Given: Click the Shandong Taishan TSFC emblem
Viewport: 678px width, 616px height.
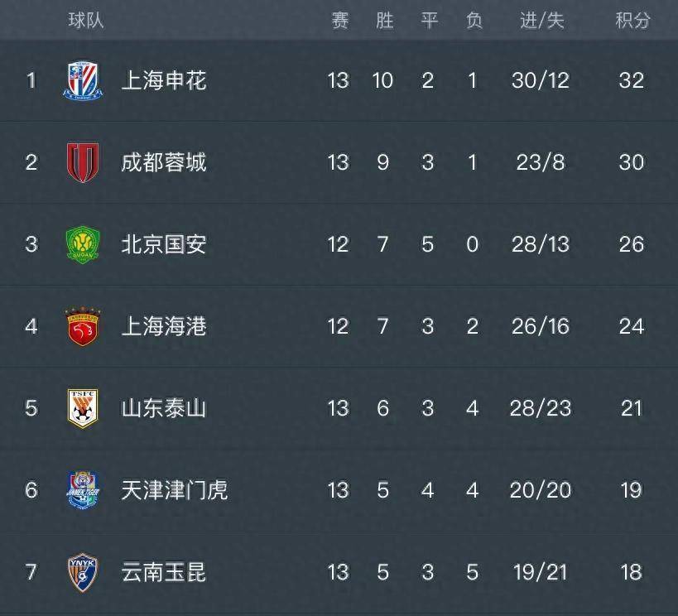Looking at the screenshot, I should [x=83, y=408].
